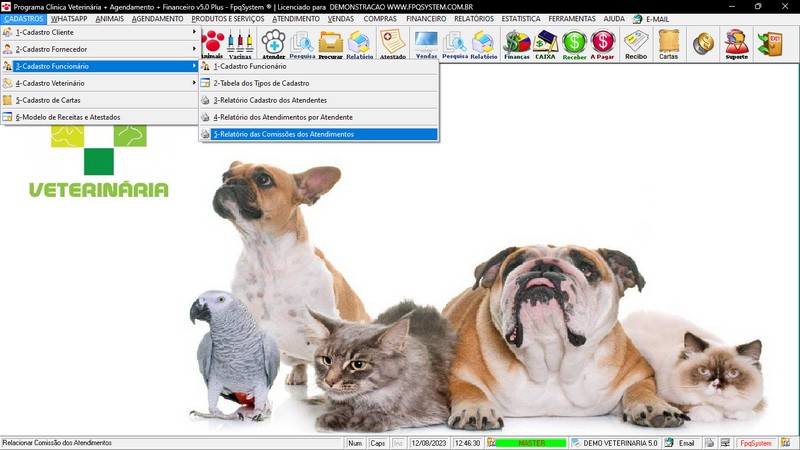Click the Vendas monitor icon

click(x=426, y=44)
